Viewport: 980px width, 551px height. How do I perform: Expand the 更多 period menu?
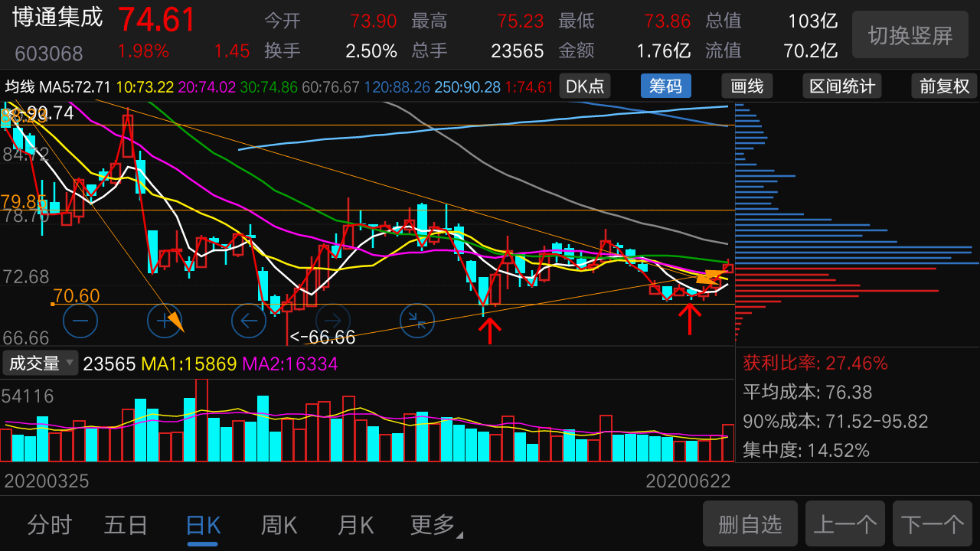(x=436, y=525)
